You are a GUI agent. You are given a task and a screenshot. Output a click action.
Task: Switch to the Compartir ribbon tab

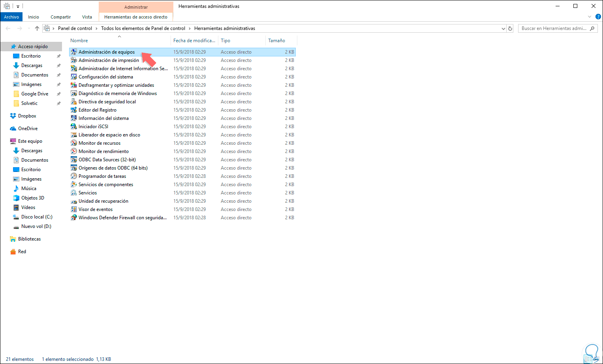(60, 17)
